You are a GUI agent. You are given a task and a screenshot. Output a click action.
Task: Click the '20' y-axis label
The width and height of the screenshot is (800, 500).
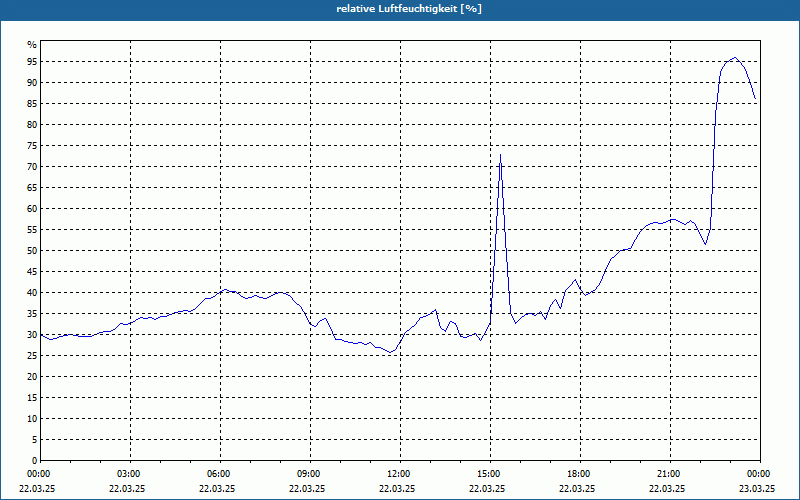tap(32, 377)
